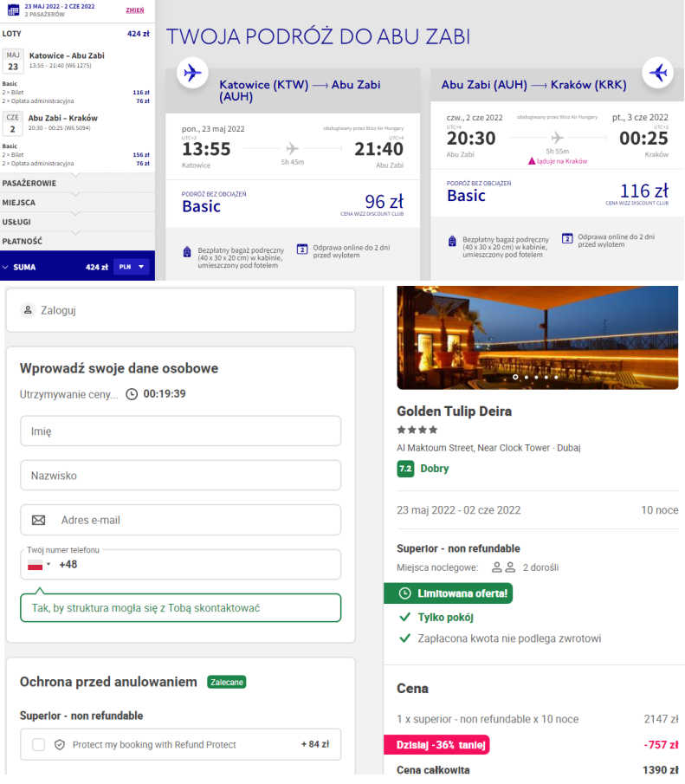Image resolution: width=685 pixels, height=784 pixels.
Task: Click the shield icon beside Refund Protect
Action: point(60,744)
